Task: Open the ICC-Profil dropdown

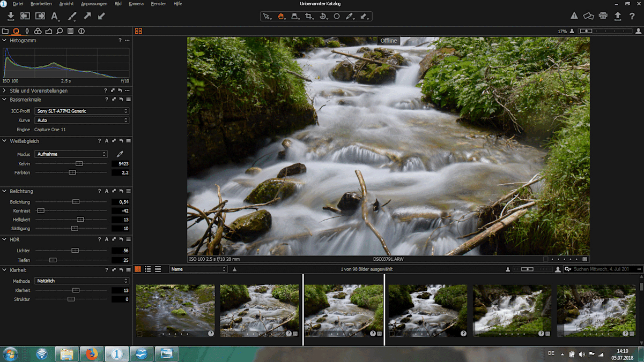Action: (x=82, y=110)
